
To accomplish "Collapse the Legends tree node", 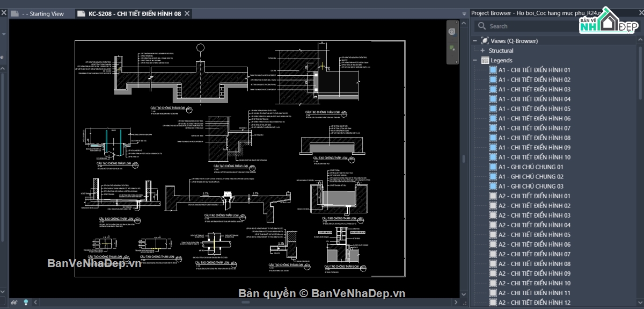I will coord(475,60).
